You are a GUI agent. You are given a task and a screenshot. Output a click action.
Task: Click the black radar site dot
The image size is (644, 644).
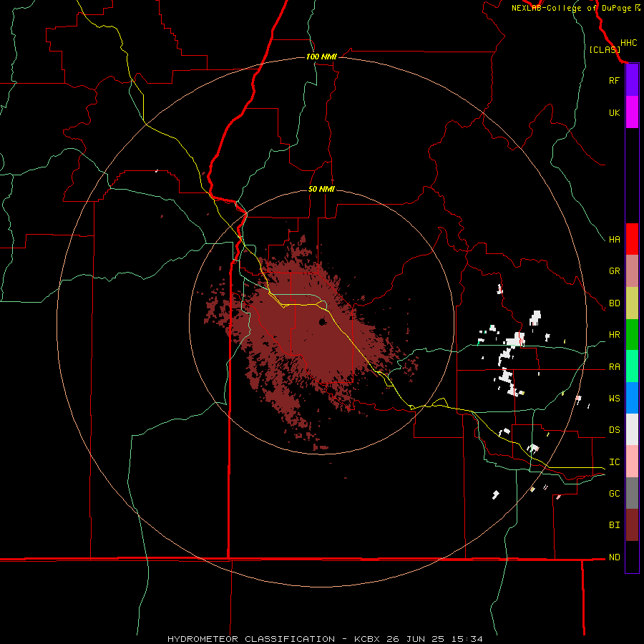pyautogui.click(x=323, y=321)
